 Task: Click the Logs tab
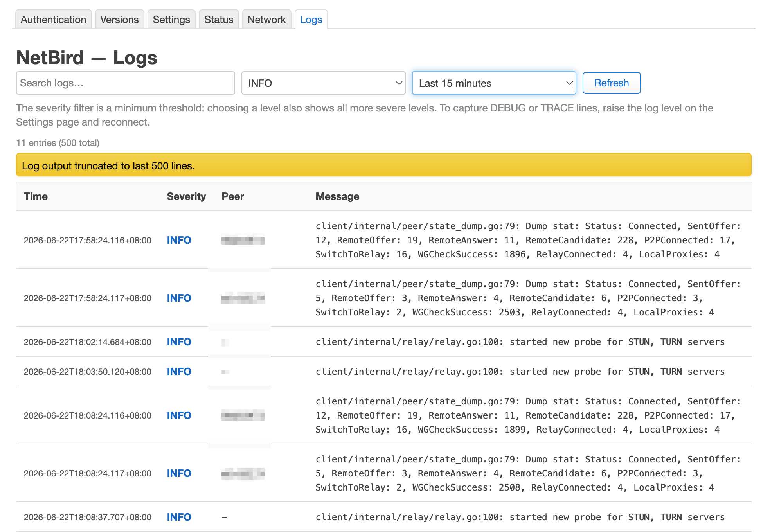(311, 20)
